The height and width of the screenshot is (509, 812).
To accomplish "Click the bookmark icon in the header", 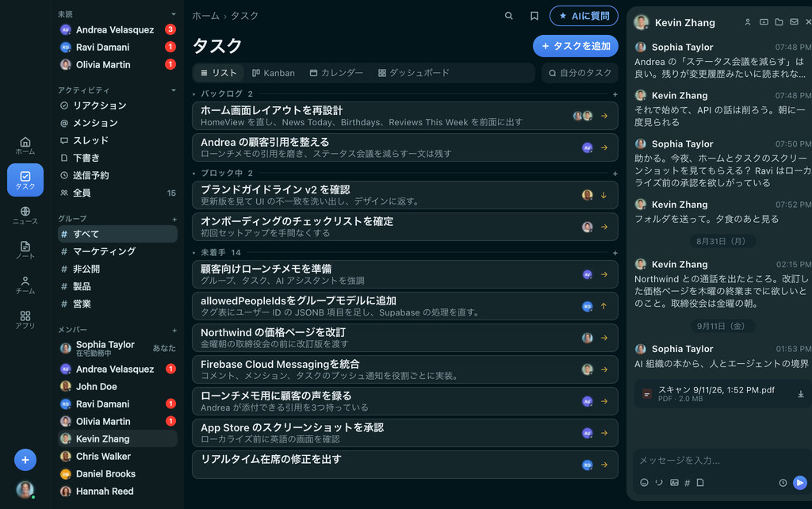I will click(534, 16).
